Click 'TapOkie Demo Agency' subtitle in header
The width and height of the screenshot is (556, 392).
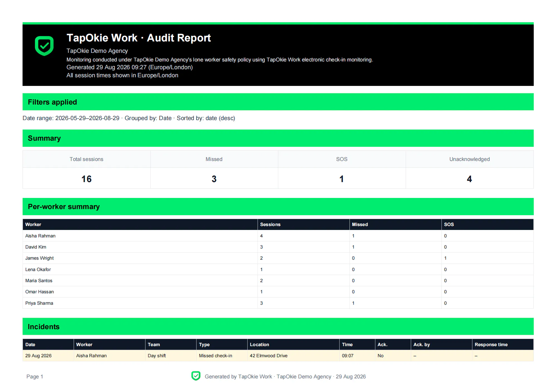[97, 51]
